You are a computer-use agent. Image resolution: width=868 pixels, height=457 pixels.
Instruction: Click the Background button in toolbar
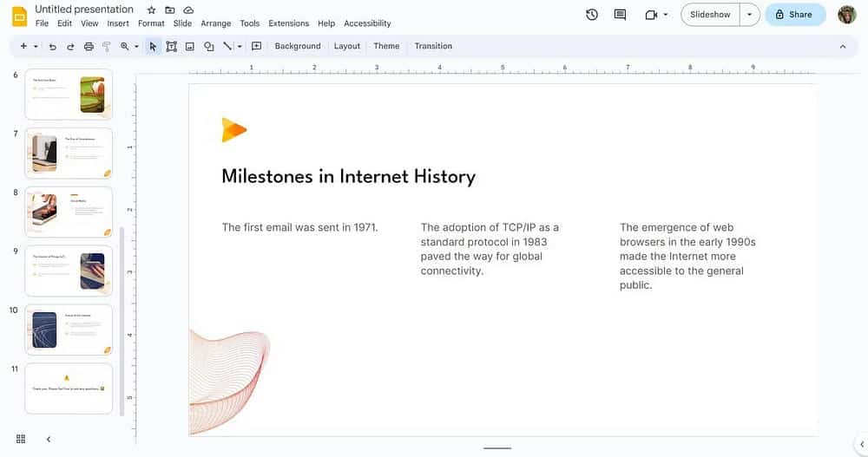(x=298, y=46)
